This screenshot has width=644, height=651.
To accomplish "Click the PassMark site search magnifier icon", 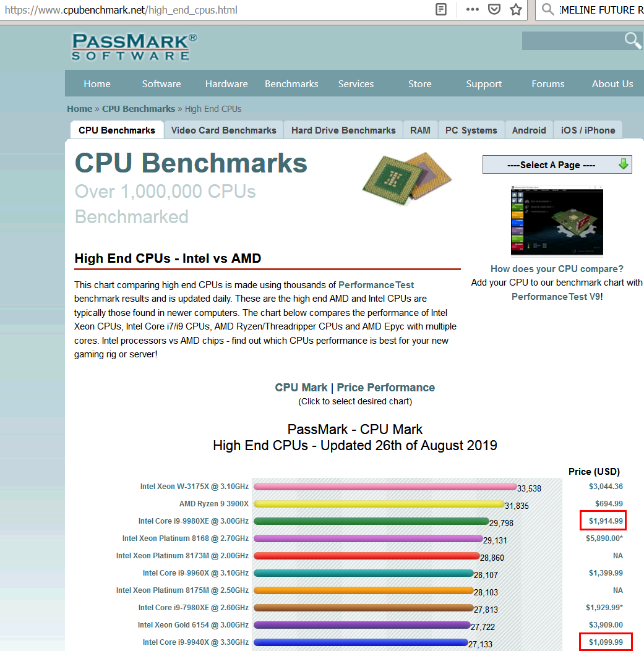I will [x=633, y=41].
